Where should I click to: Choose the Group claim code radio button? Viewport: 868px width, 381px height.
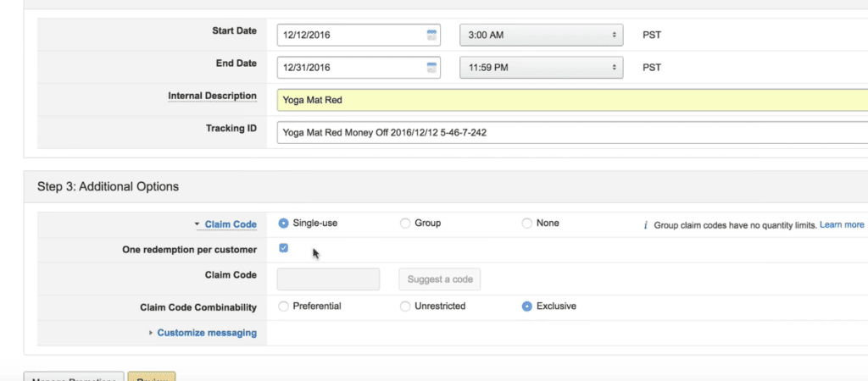click(405, 224)
